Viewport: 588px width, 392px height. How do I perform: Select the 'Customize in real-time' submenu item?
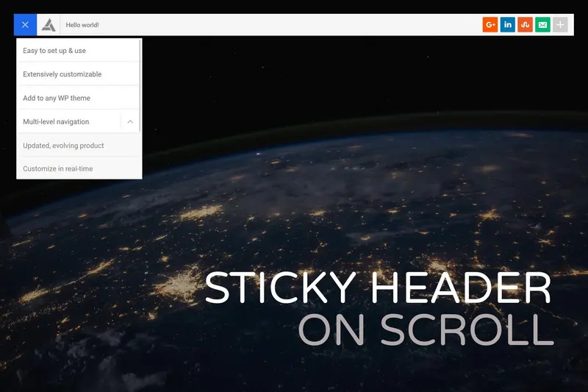[x=58, y=168]
